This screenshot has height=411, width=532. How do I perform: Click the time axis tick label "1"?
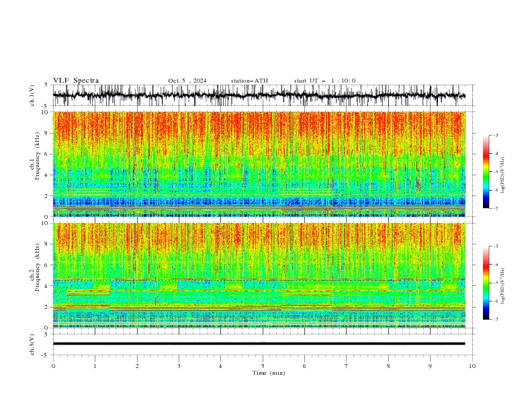click(x=95, y=366)
